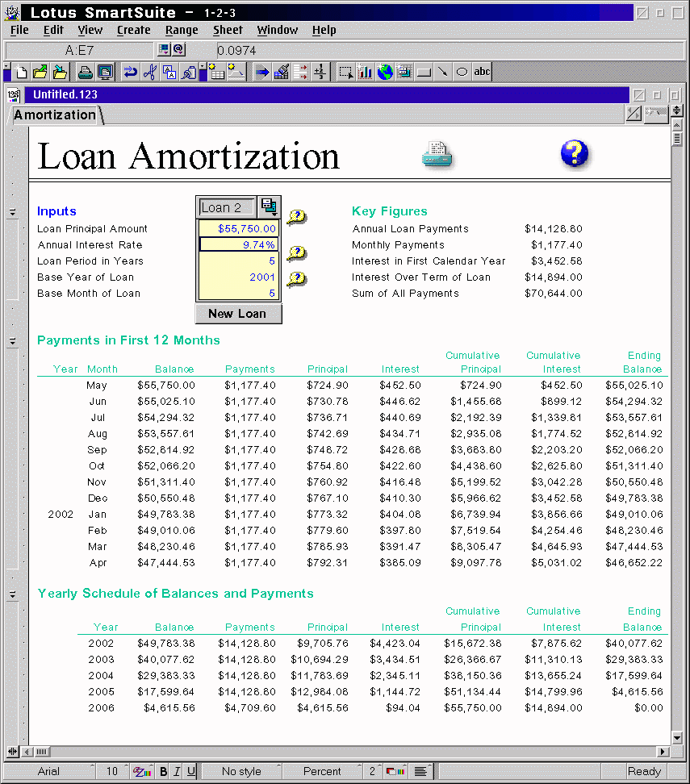Screen dimensions: 690x784
Task: Click the Print icon in the toolbar
Action: tap(85, 73)
